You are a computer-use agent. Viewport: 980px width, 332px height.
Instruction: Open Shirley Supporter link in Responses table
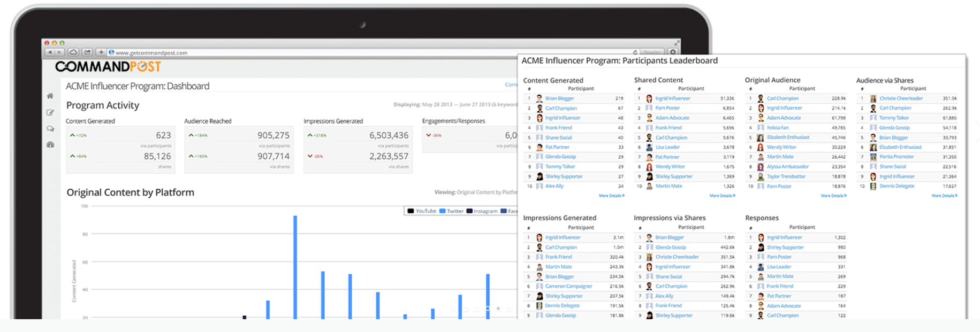[785, 247]
